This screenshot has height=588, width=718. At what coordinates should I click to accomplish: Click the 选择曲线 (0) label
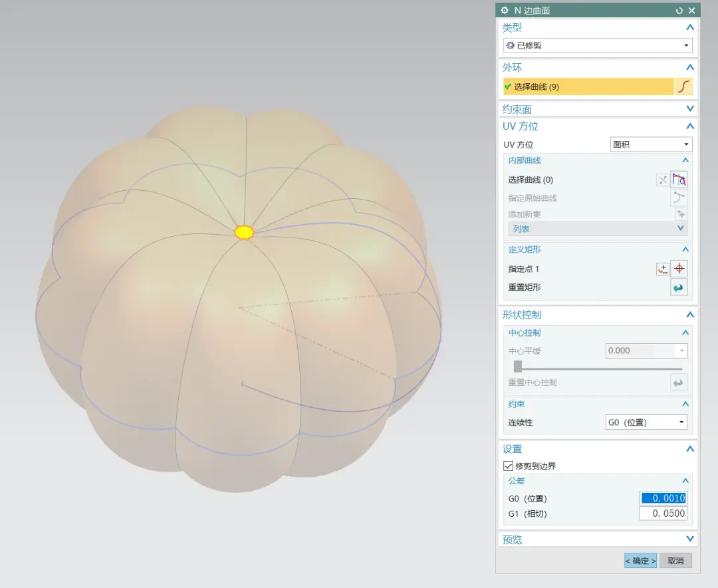tap(531, 180)
